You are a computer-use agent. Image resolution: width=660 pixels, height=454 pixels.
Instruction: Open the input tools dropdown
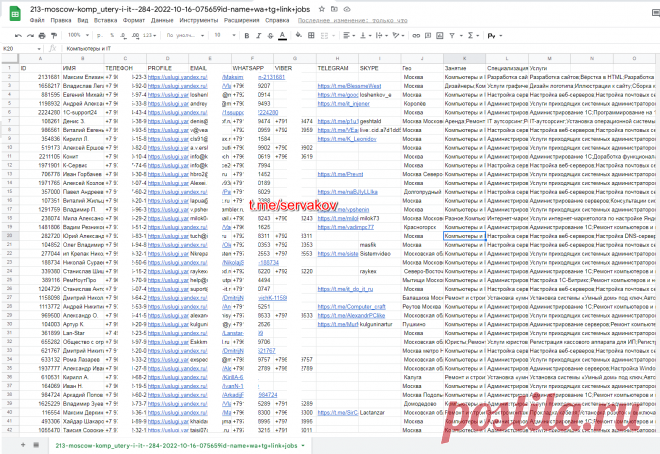495,36
